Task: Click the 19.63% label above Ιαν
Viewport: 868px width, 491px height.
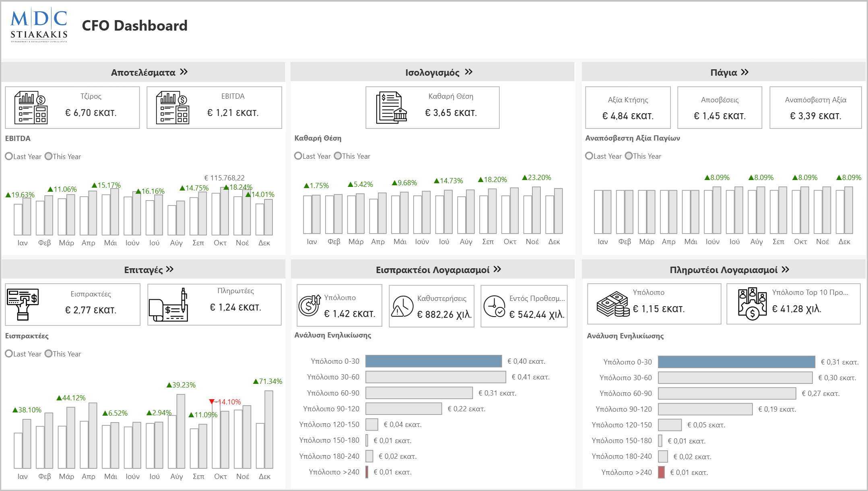Action: click(20, 195)
